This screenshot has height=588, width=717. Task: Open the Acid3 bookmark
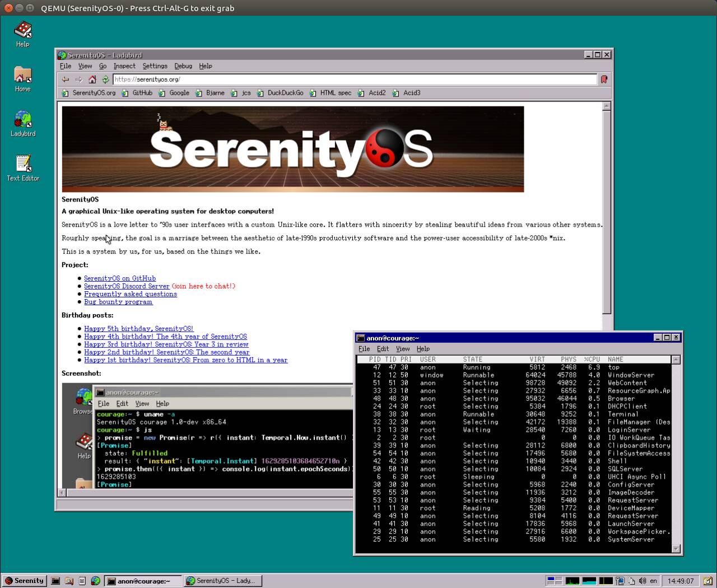(x=407, y=93)
